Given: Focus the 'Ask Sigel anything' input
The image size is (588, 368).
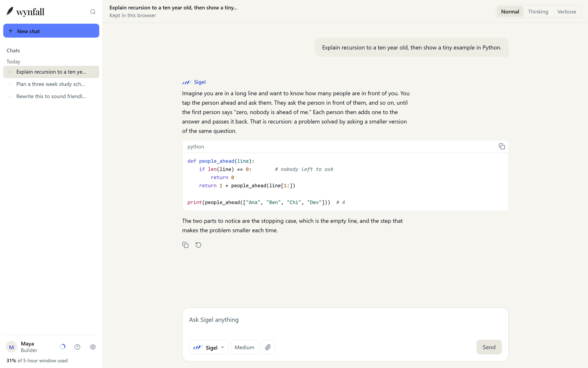Looking at the screenshot, I should tap(345, 320).
